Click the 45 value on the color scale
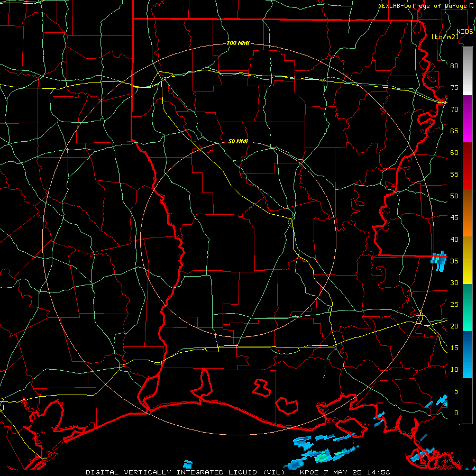 coord(454,218)
